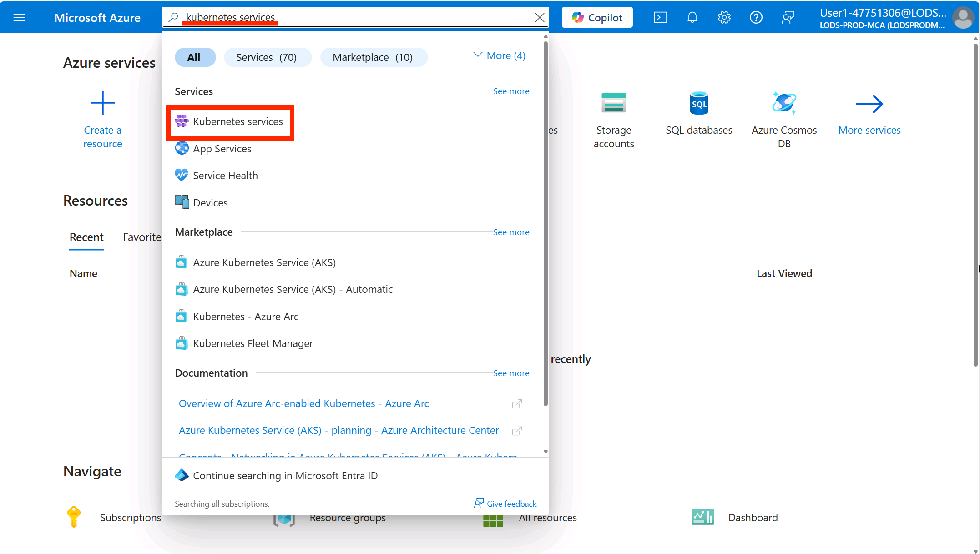The width and height of the screenshot is (980, 554).
Task: Open the Azure Kubernetes Service (AKS) marketplace item
Action: 256,262
